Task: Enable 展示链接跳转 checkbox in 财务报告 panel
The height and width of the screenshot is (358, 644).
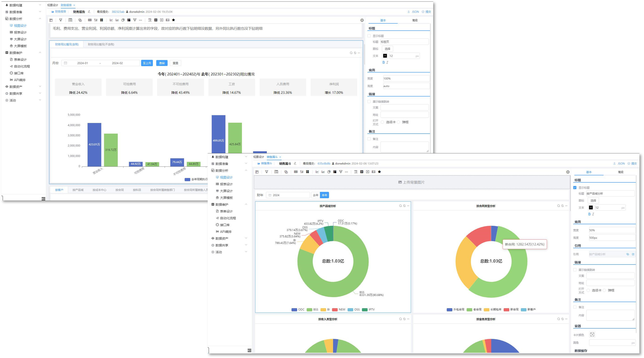Action: coord(369,101)
